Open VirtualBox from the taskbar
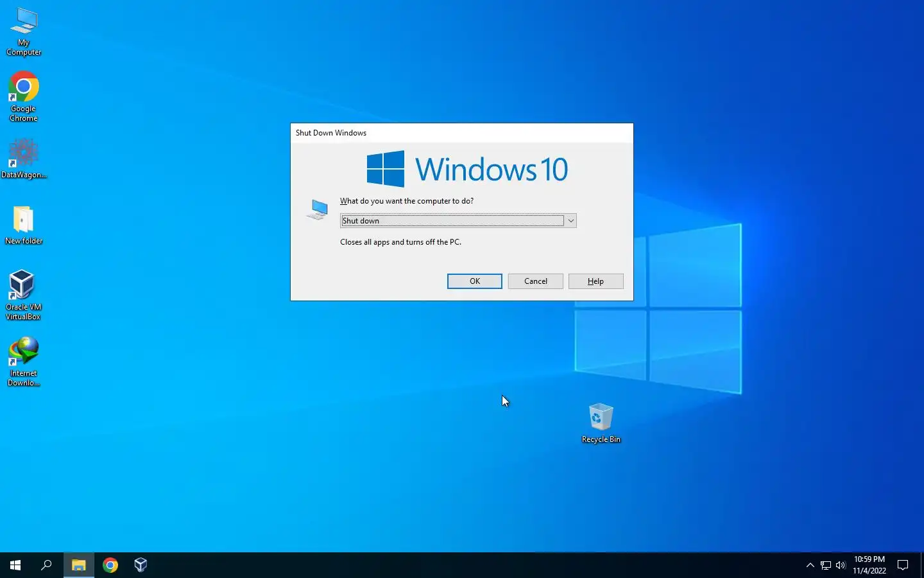Screen dimensions: 924x578 (141, 565)
